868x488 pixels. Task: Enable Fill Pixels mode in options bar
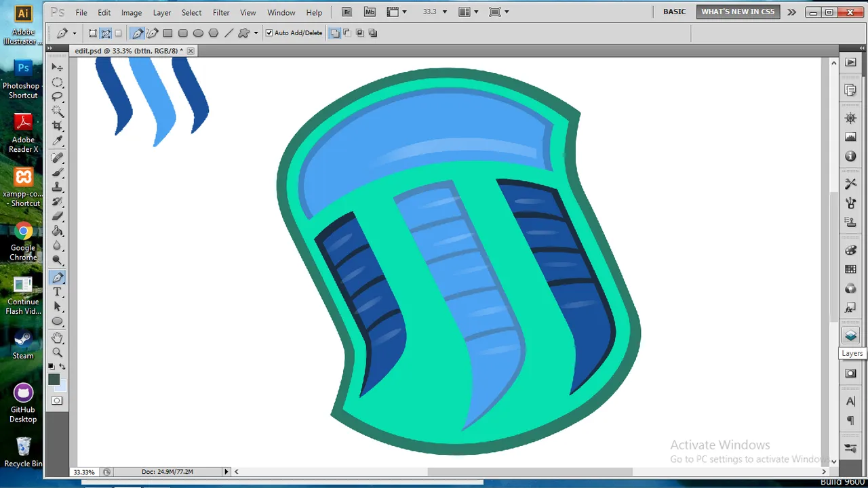coord(118,33)
